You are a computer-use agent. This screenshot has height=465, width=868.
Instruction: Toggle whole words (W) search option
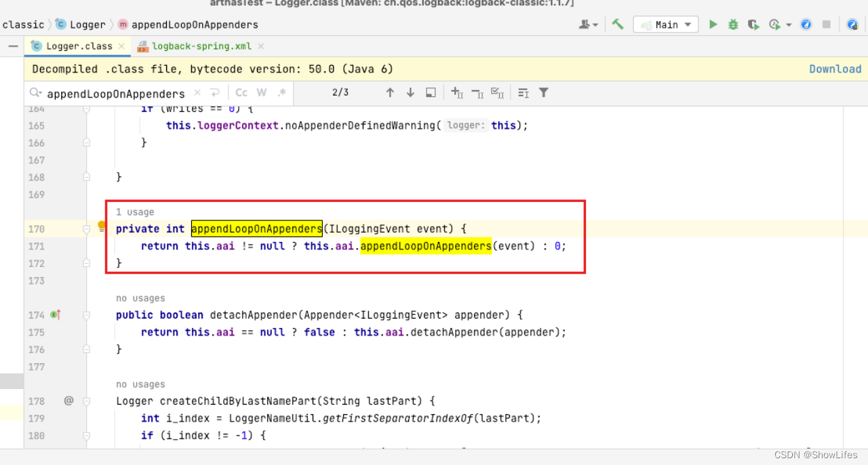[x=261, y=92]
